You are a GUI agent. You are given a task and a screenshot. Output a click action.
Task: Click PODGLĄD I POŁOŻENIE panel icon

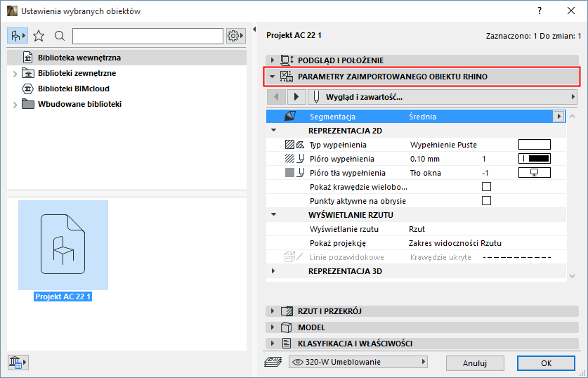coord(287,60)
